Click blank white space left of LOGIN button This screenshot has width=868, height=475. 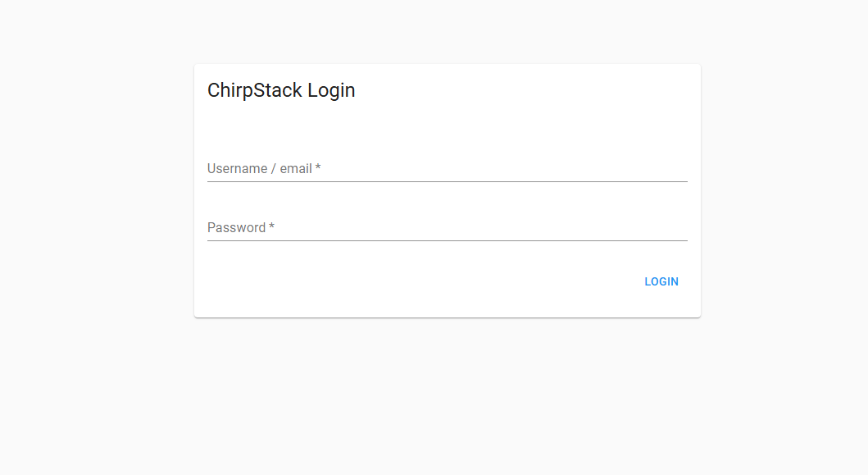coord(410,281)
